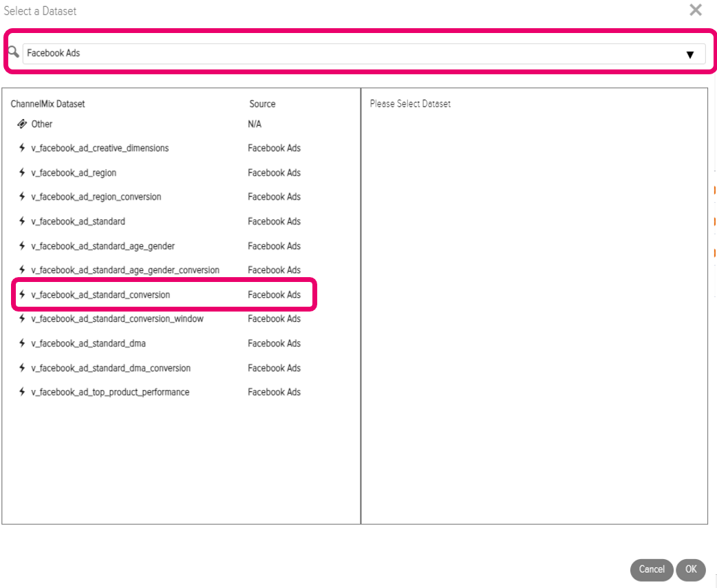The image size is (717, 588).
Task: Click bolt icon for v_facebook_ad_standard_conversion
Action: coord(21,294)
